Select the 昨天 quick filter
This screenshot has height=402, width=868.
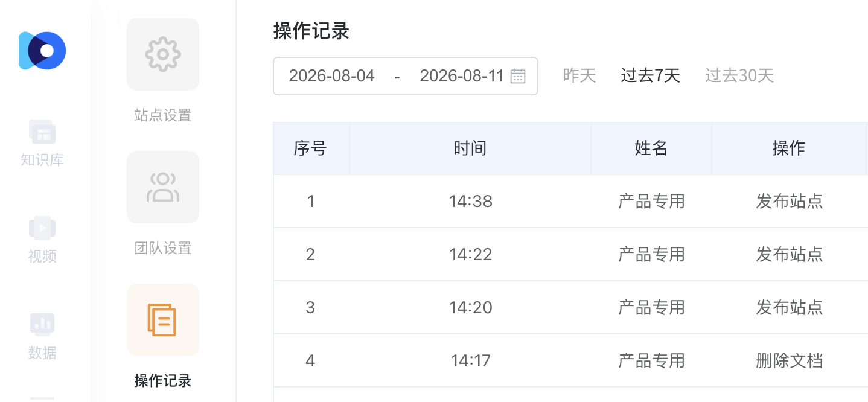pyautogui.click(x=579, y=75)
